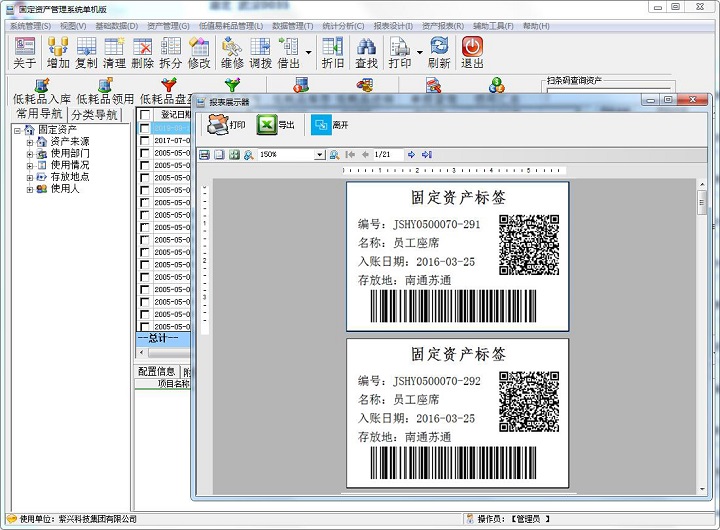Check the last row checkbox above 总计

pyautogui.click(x=145, y=327)
